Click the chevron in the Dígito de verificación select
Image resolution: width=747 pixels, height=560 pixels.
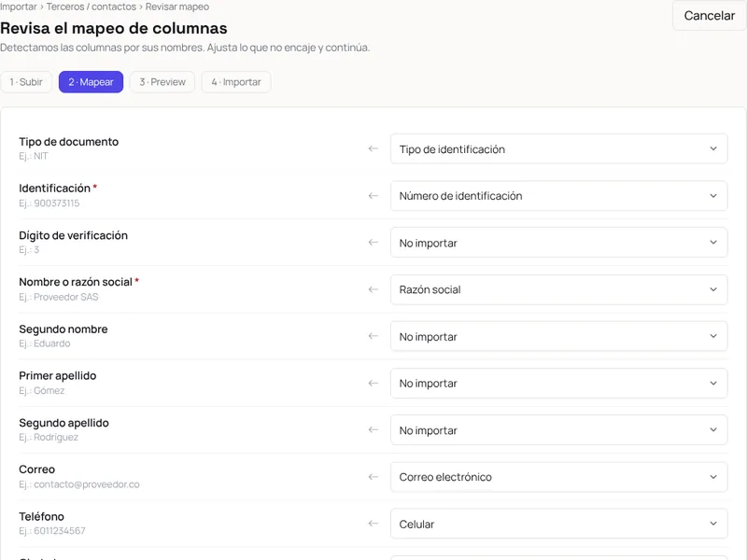click(x=713, y=243)
